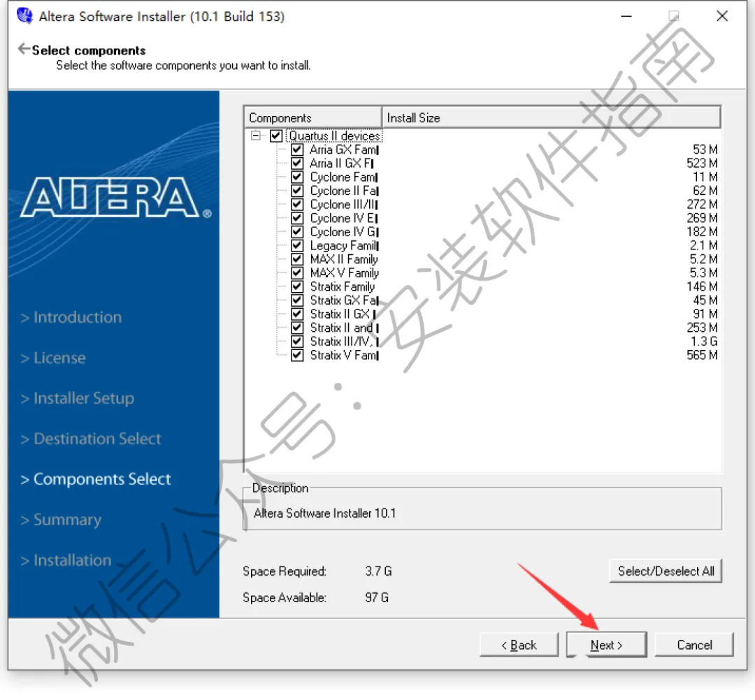The height and width of the screenshot is (700, 755).
Task: Toggle the Quartus II devices checkbox
Action: (x=276, y=136)
